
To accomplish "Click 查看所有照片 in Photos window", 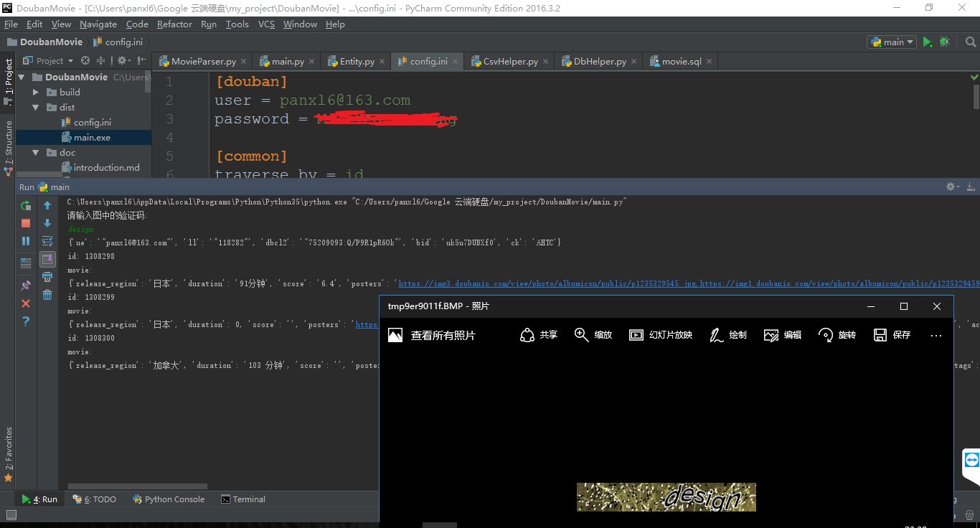I will tap(432, 335).
